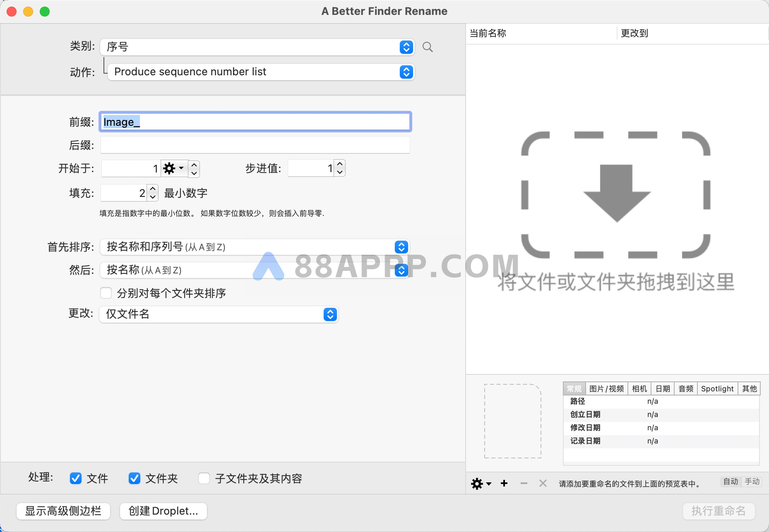
Task: Click the 显示高级侧边栏 button
Action: [x=63, y=511]
